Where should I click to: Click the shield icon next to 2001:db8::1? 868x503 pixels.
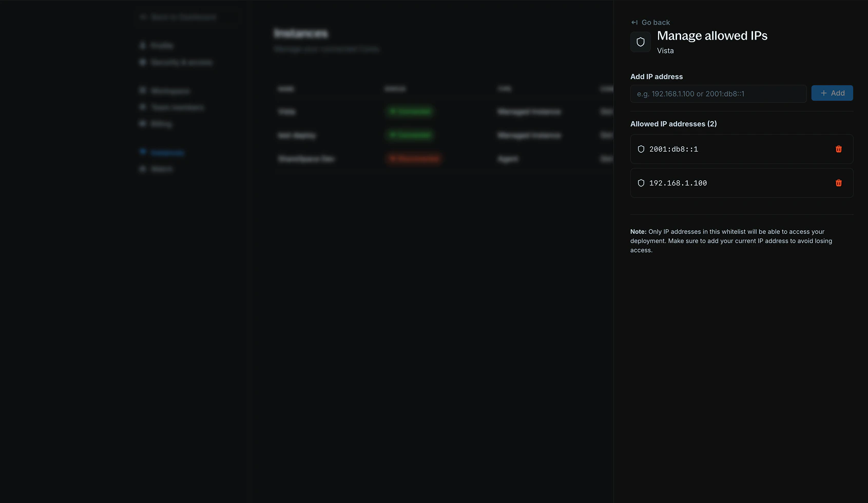point(641,149)
